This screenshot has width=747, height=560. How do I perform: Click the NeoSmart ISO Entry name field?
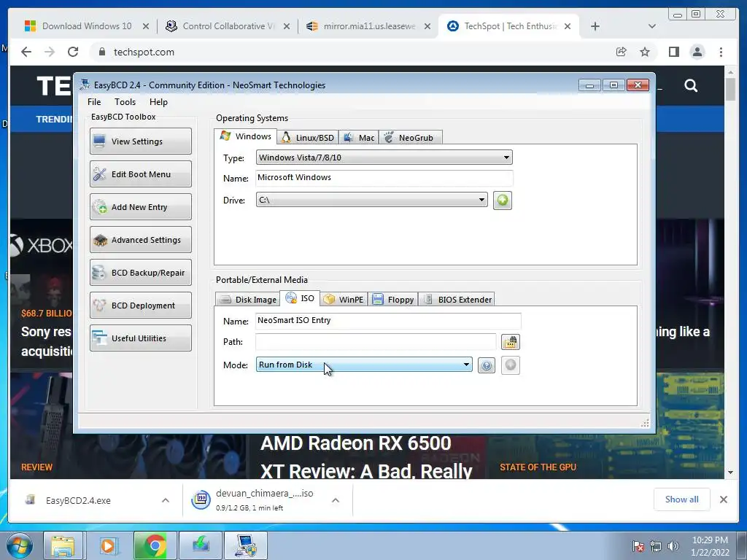[388, 321]
